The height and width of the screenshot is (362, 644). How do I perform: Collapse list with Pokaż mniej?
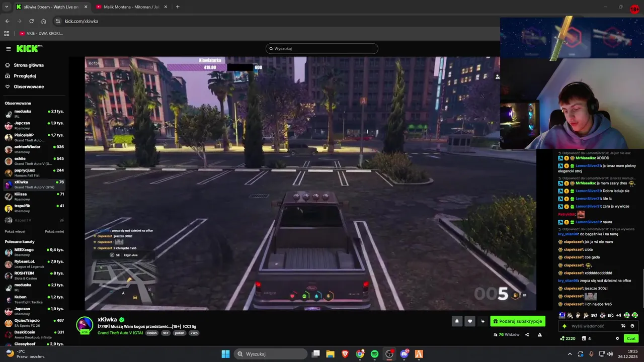click(54, 232)
